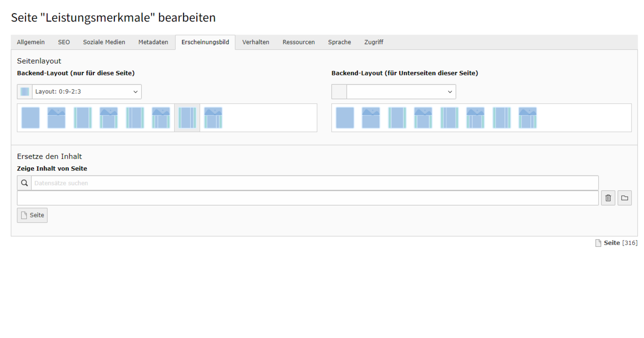The width and height of the screenshot is (644, 338).
Task: Choose first plain layout icon for subpages
Action: 345,118
